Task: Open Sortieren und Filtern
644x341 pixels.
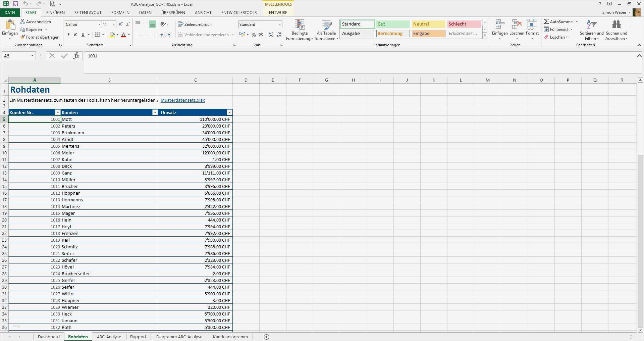Action: coord(591,30)
